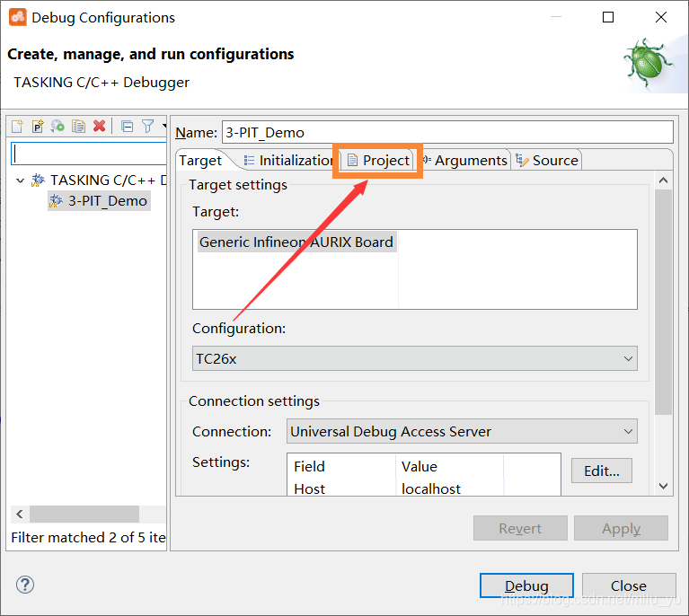
Task: Open the Source tab
Action: (547, 161)
